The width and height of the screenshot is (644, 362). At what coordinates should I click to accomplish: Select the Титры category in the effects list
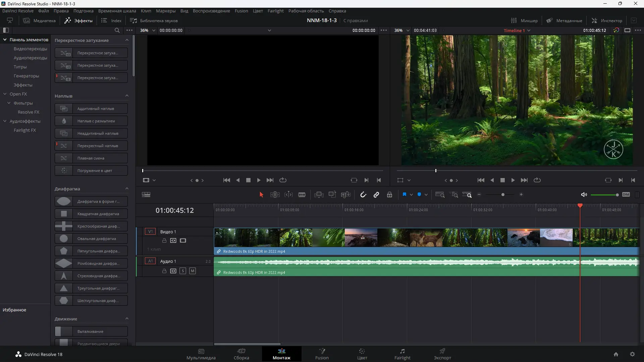coord(20,67)
